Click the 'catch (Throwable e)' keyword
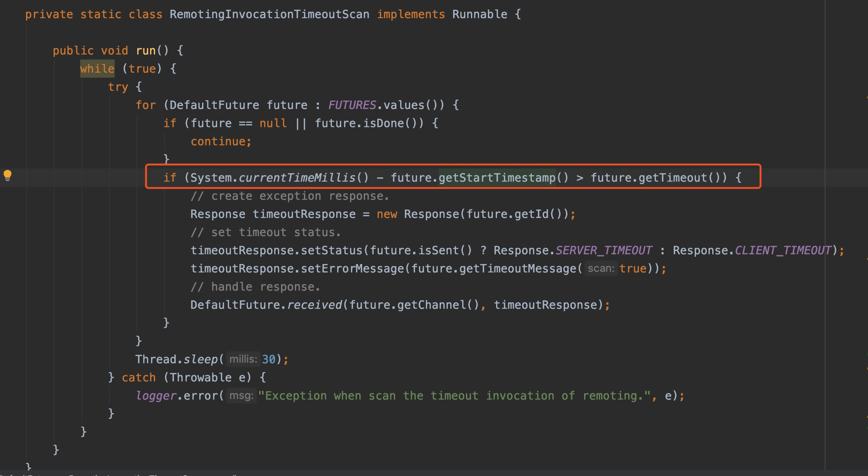Image resolution: width=868 pixels, height=476 pixels. click(x=139, y=377)
